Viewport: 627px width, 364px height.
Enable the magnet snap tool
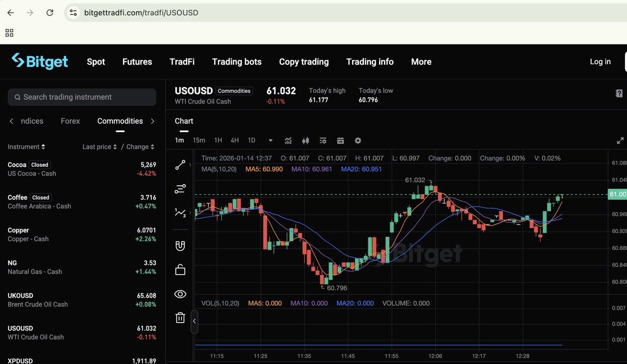[180, 246]
